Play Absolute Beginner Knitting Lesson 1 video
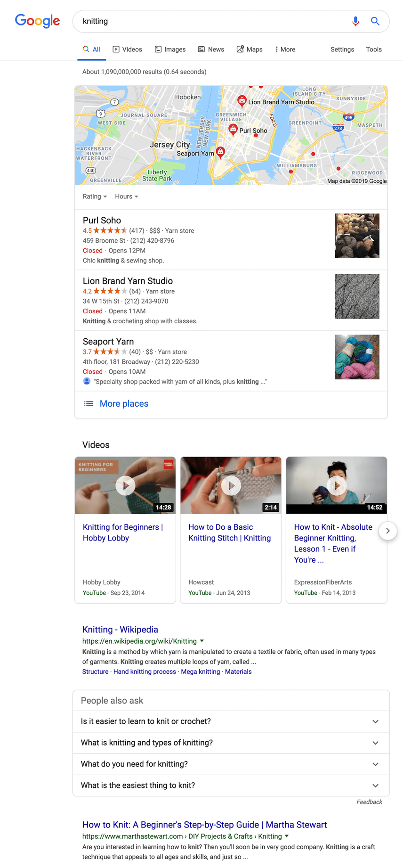The height and width of the screenshot is (868, 403). tap(337, 485)
